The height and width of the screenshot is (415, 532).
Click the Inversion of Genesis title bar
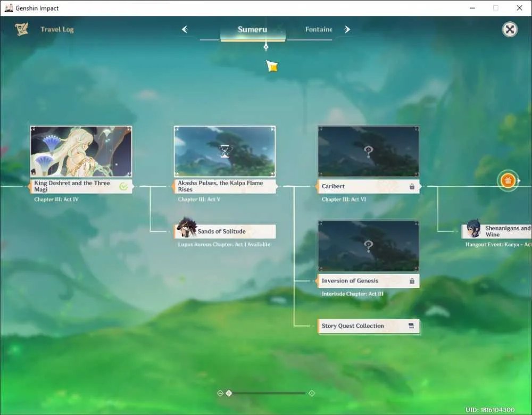pyautogui.click(x=369, y=281)
